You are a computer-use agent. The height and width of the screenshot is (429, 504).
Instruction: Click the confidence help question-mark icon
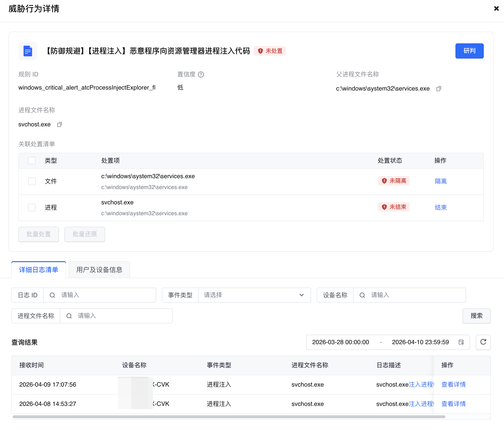201,74
